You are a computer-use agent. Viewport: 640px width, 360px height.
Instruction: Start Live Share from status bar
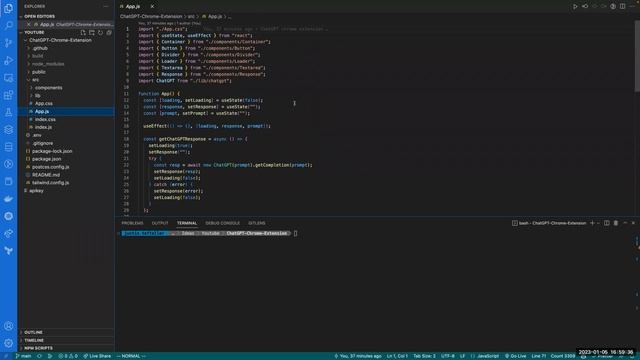(x=97, y=356)
